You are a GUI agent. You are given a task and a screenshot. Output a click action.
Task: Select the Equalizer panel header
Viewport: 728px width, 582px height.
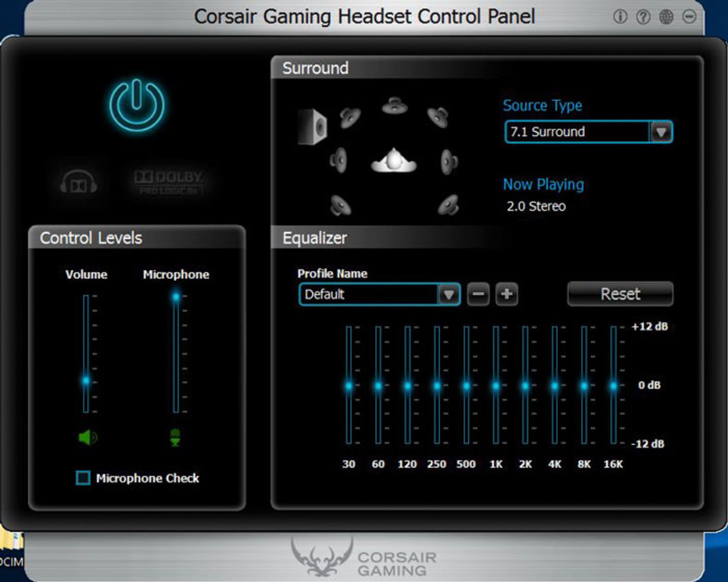tap(314, 238)
